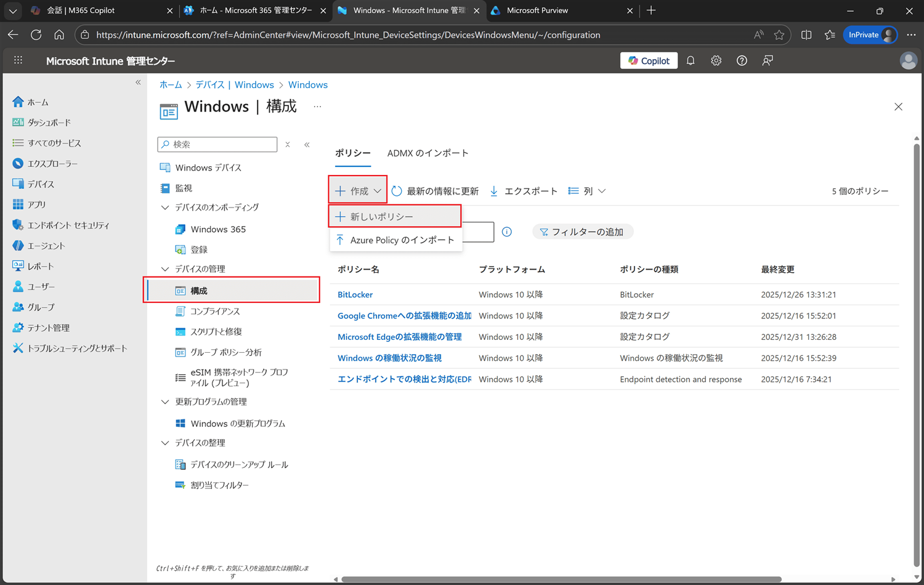The image size is (924, 585).
Task: Choose 新しいポリシー from the menu
Action: coord(395,217)
